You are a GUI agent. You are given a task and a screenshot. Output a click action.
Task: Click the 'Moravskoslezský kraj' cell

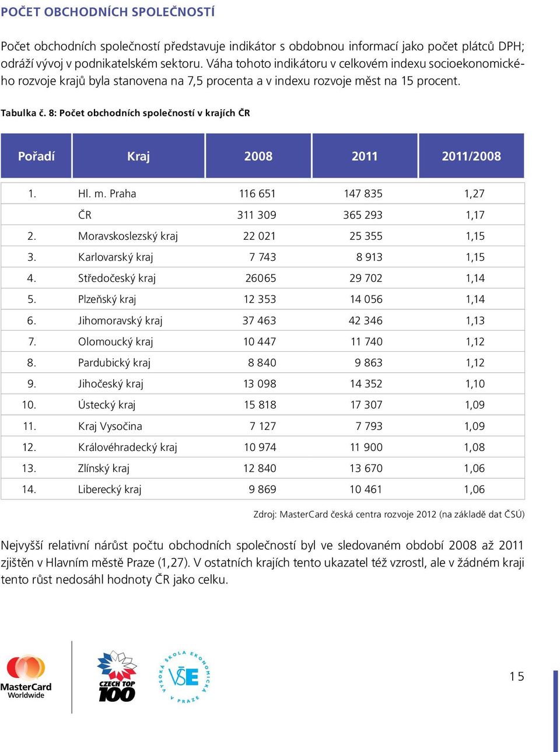(x=128, y=236)
